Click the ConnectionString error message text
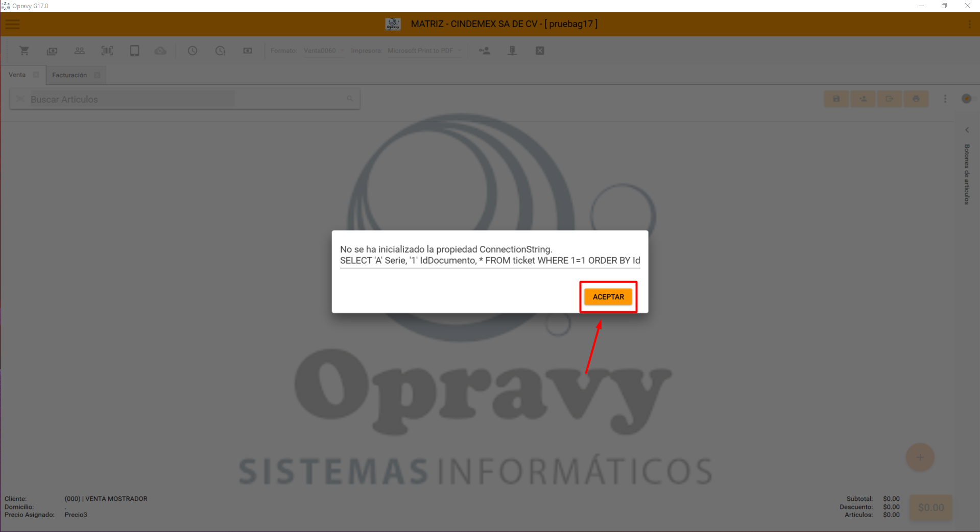The image size is (980, 532). point(446,249)
